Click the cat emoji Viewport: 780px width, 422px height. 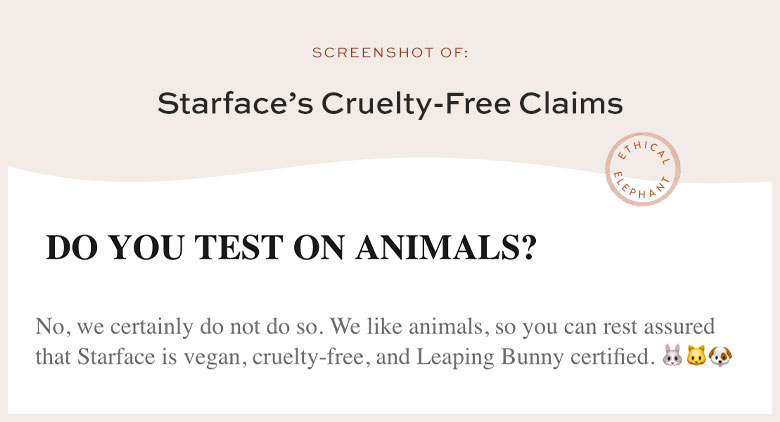pos(696,356)
